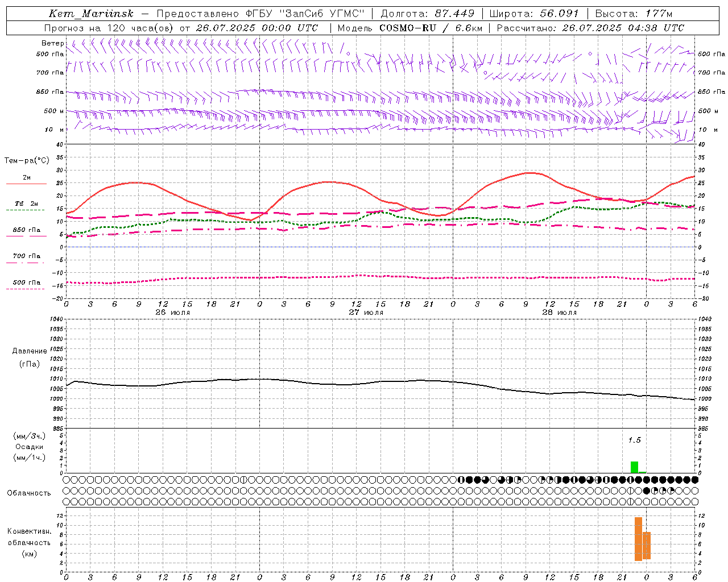Click the 'Давление' pressure panel label

tap(30, 351)
